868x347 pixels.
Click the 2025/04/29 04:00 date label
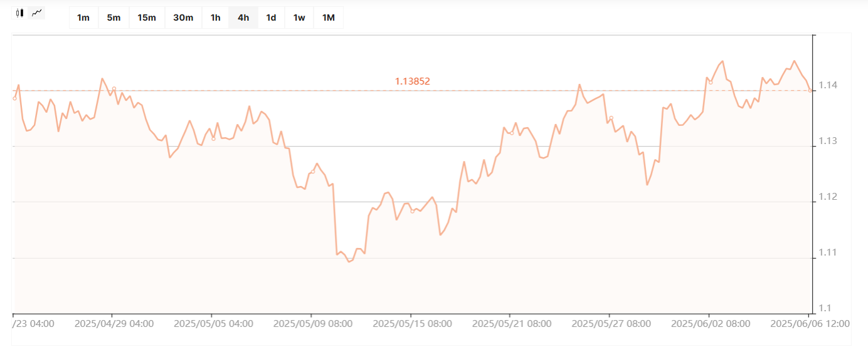(x=114, y=324)
